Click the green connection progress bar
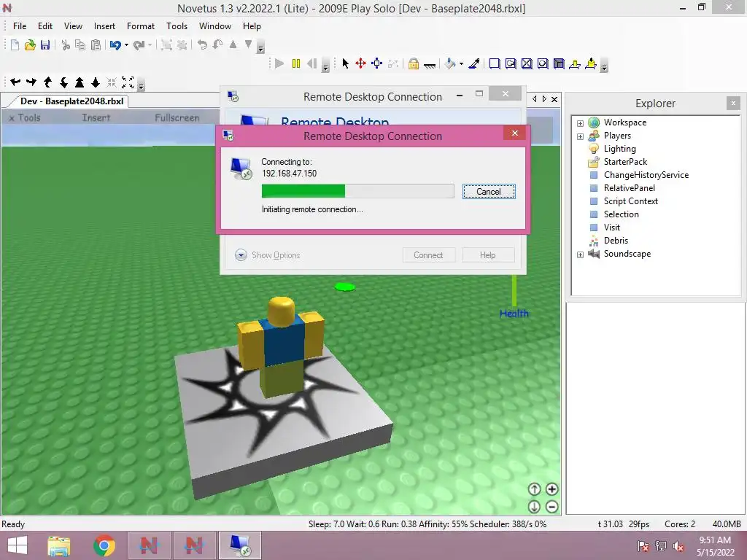The image size is (747, 560). [x=357, y=191]
